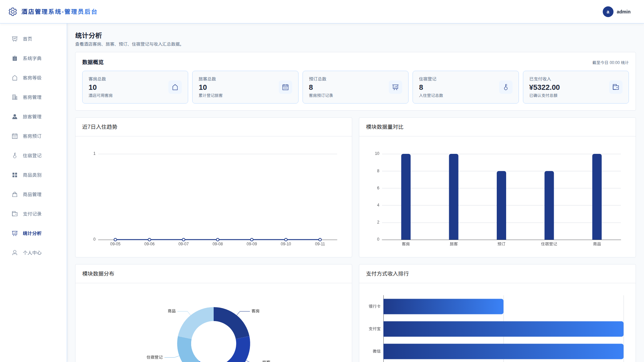
Task: Click the 商品管理 bag icon
Action: click(15, 194)
